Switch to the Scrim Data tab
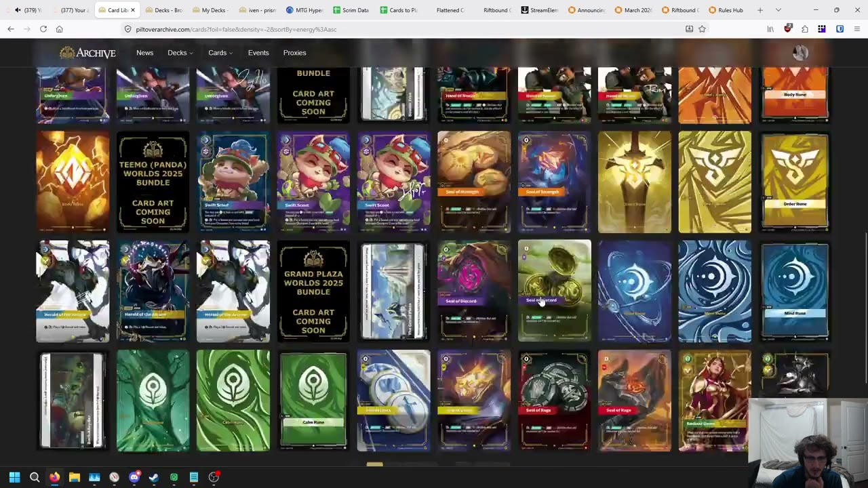This screenshot has width=868, height=488. [351, 10]
